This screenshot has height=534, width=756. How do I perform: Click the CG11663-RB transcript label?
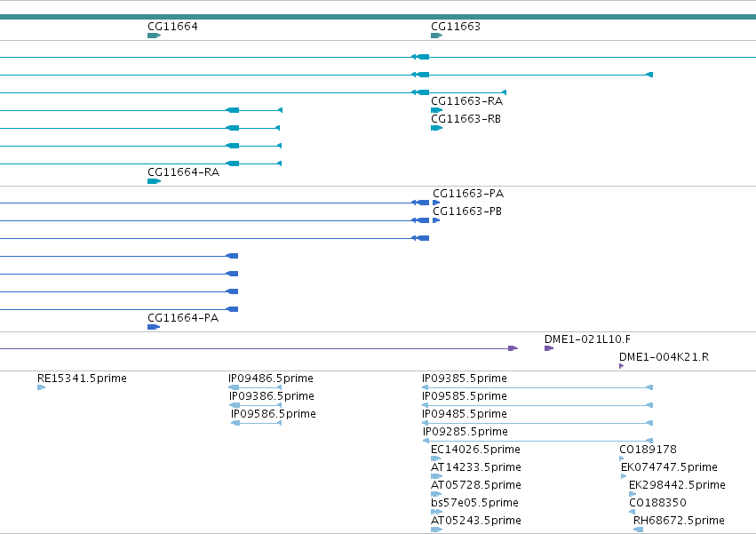[x=466, y=119]
